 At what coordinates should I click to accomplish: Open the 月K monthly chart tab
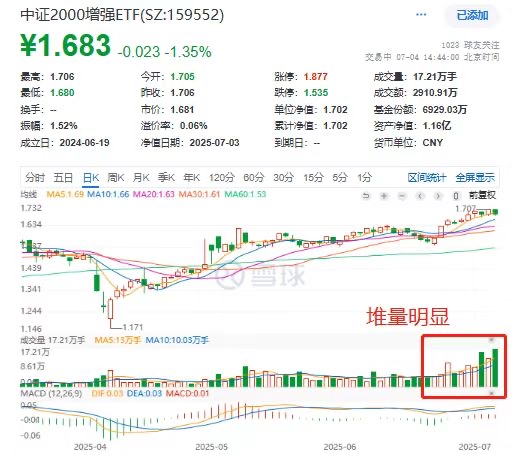(141, 177)
